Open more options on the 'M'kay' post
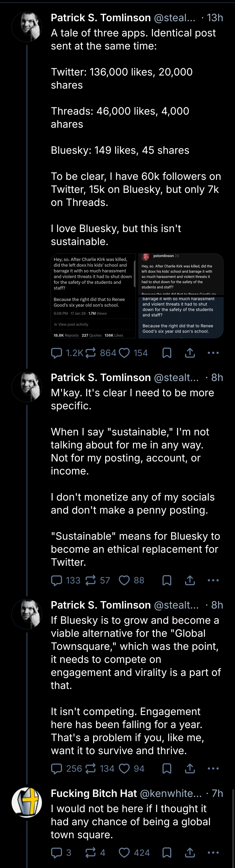 click(x=213, y=580)
